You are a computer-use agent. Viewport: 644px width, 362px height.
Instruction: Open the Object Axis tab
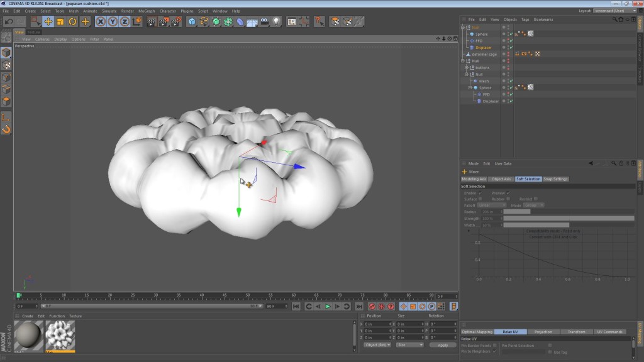501,179
